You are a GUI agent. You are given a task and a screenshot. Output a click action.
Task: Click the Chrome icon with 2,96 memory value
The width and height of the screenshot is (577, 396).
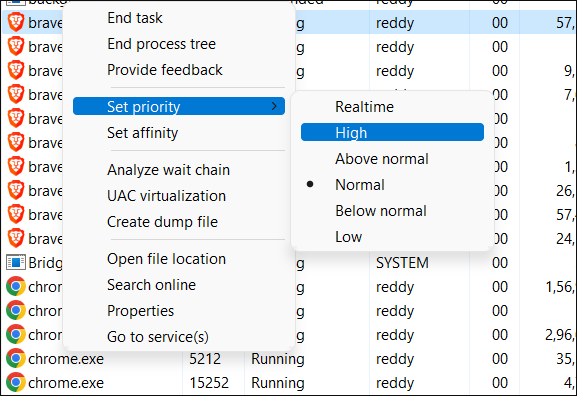pyautogui.click(x=16, y=335)
